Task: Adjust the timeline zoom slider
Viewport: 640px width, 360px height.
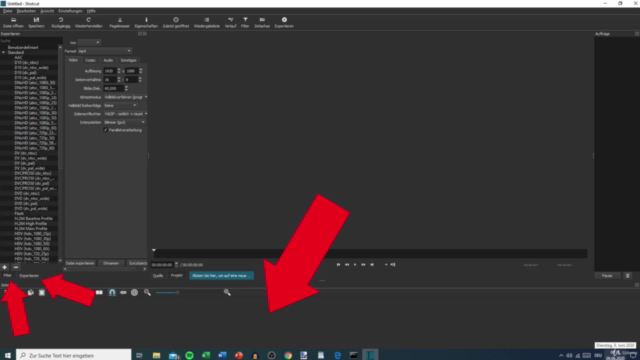Action: [167, 292]
